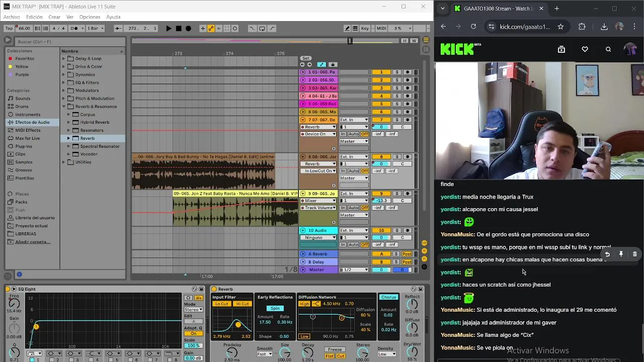Start playback with the Play button
644x362 pixels.
click(x=169, y=29)
